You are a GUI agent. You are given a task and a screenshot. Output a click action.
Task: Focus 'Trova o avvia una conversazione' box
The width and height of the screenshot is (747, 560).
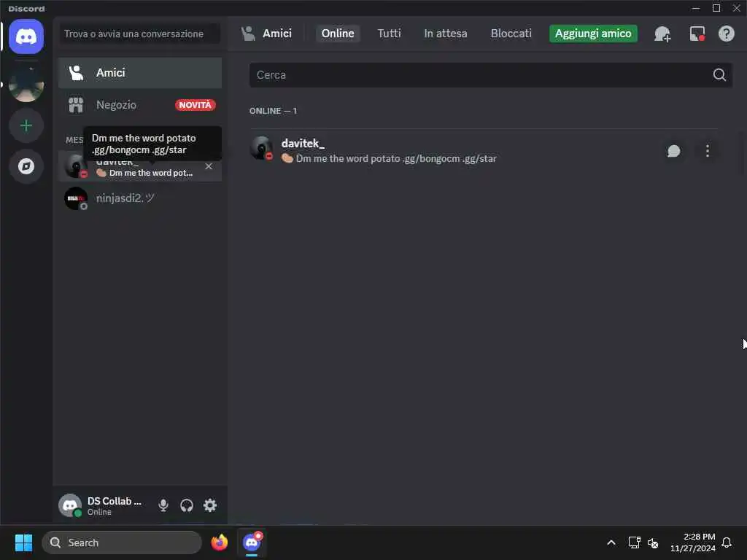[x=140, y=34]
